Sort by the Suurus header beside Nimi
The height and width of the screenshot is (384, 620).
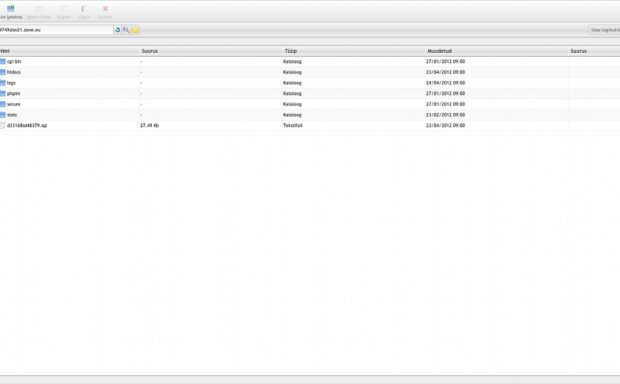tap(150, 51)
